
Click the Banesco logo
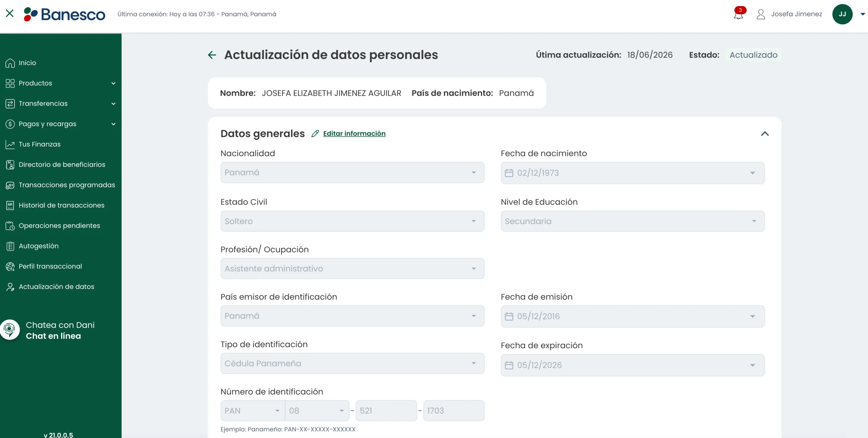coord(64,14)
